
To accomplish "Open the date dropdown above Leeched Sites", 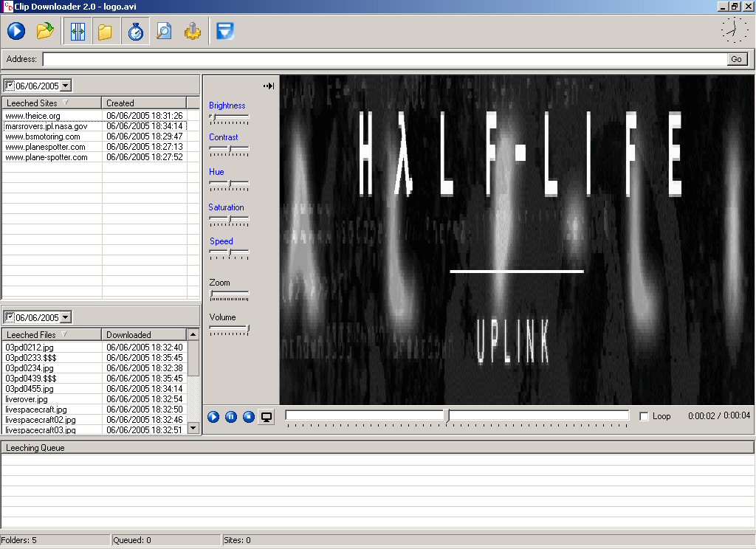I will pyautogui.click(x=66, y=86).
